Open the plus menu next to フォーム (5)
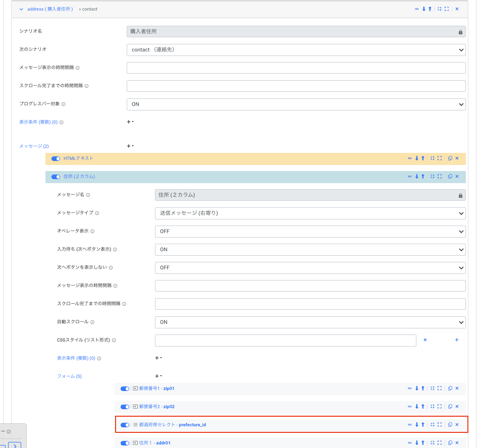This screenshot has width=479, height=448. click(x=158, y=376)
